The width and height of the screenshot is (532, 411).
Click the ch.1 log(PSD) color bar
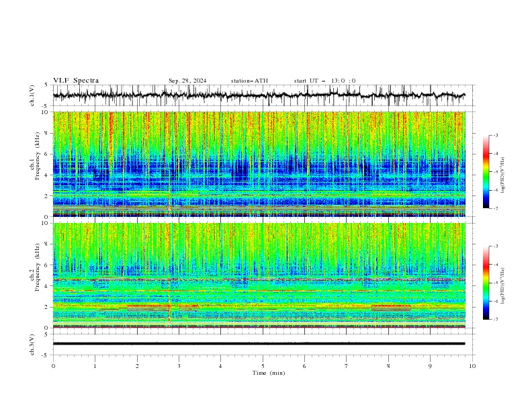486,172
